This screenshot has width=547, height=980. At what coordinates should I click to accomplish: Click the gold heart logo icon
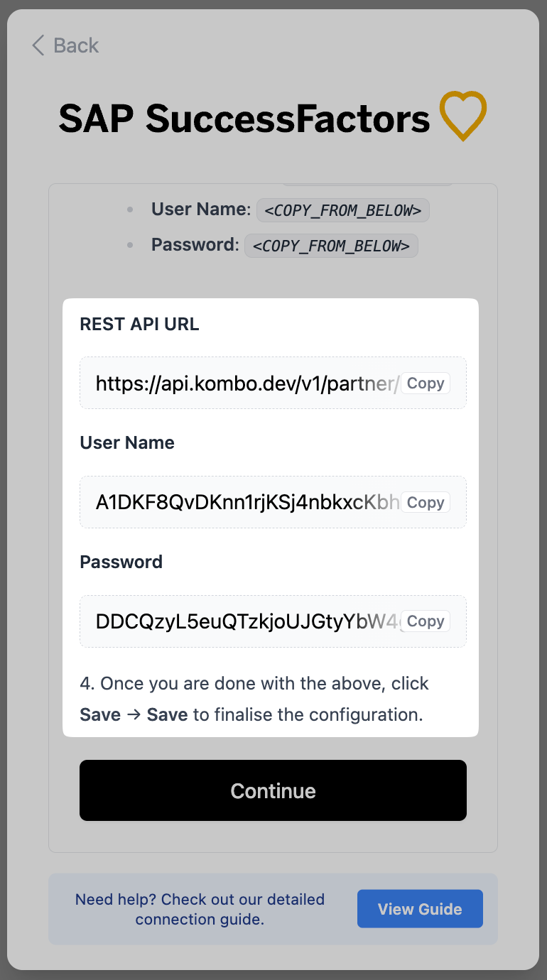pos(462,116)
